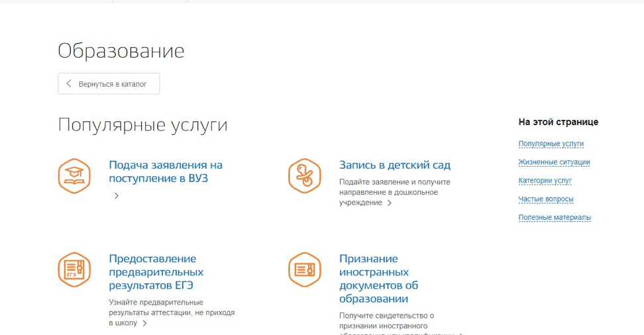
Task: Click the pacifier icon for kindergarten enrollment
Action: (304, 175)
